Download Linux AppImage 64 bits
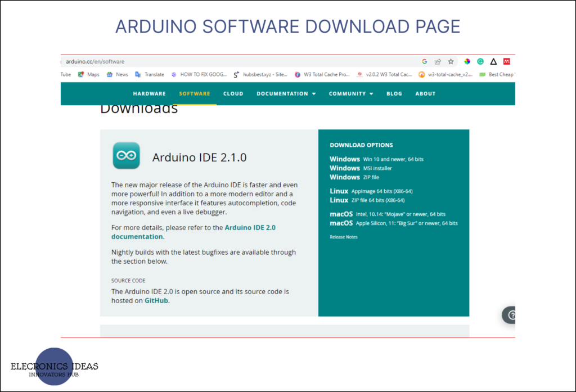Image resolution: width=576 pixels, height=392 pixels. click(371, 191)
